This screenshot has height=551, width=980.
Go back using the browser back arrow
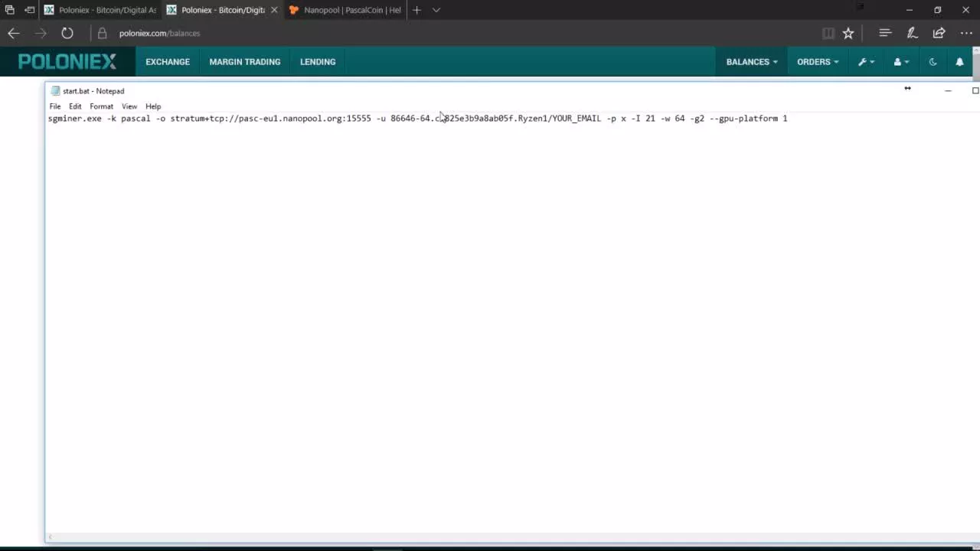click(14, 33)
